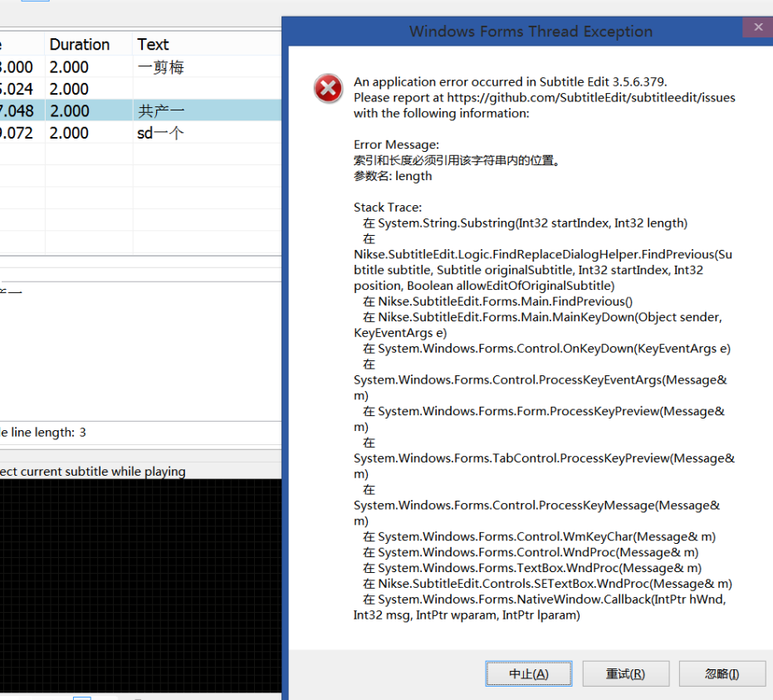Click the Error Message heading text
Image resolution: width=773 pixels, height=700 pixels.
pos(396,144)
